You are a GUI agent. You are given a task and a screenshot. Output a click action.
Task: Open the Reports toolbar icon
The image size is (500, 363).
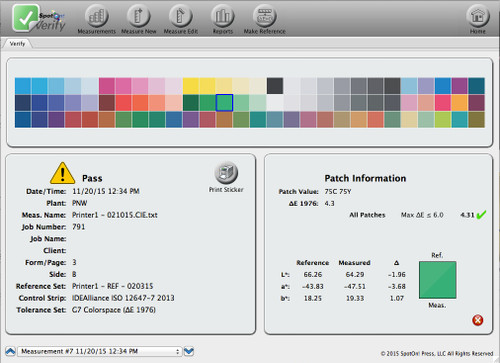pyautogui.click(x=223, y=16)
